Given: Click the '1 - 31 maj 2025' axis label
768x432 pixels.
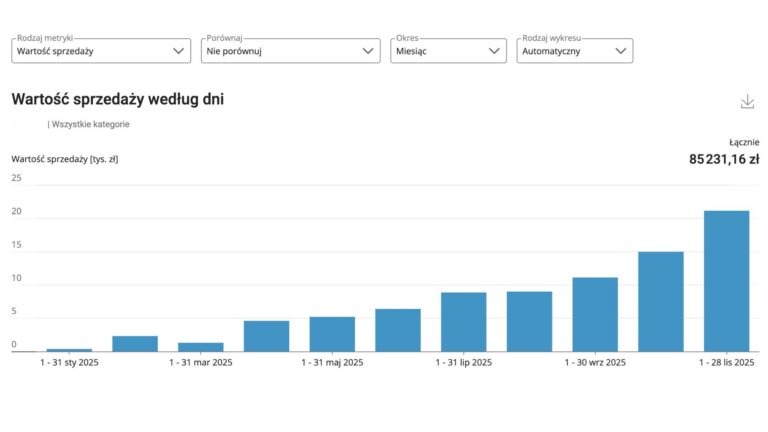Looking at the screenshot, I should pos(332,363).
